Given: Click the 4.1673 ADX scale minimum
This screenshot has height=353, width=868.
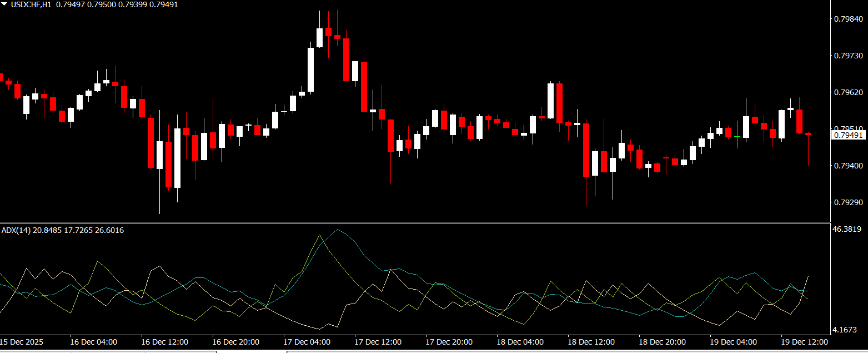Looking at the screenshot, I should (847, 330).
